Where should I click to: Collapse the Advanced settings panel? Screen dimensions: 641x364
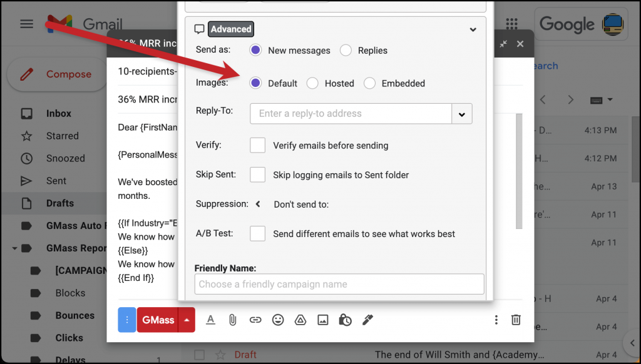pyautogui.click(x=473, y=29)
